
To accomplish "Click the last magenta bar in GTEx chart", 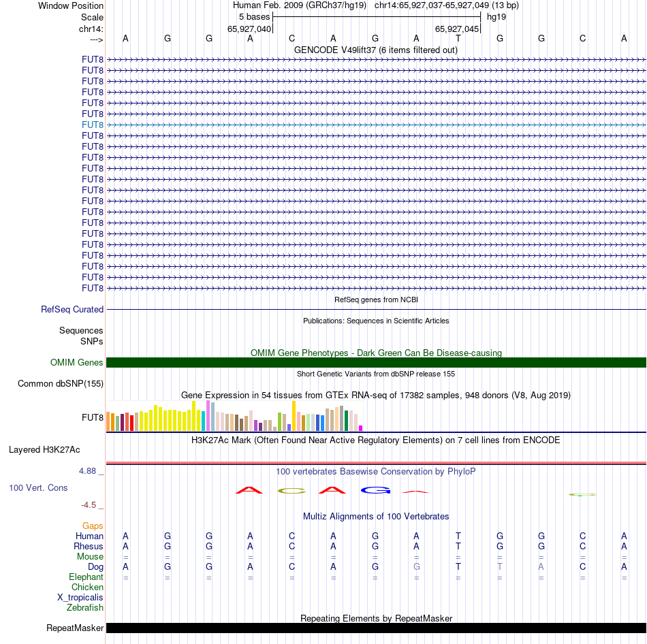I will click(x=361, y=428).
